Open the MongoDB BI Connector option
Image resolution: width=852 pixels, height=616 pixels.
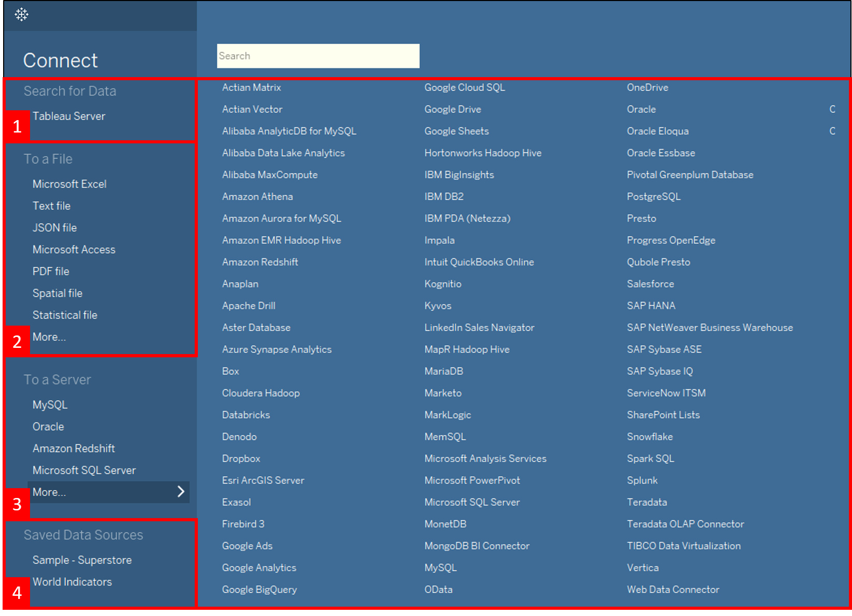[x=476, y=546]
